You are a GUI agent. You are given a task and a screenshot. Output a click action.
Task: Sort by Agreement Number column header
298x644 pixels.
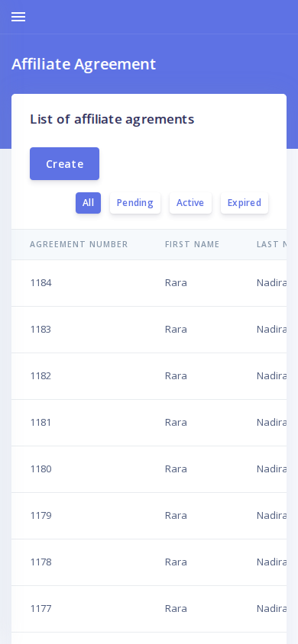[79, 244]
